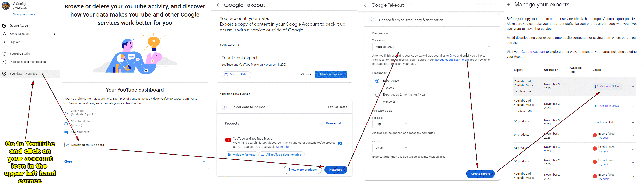The width and height of the screenshot is (644, 188).
Task: Click Try again on last failed export
Action: 603,179
